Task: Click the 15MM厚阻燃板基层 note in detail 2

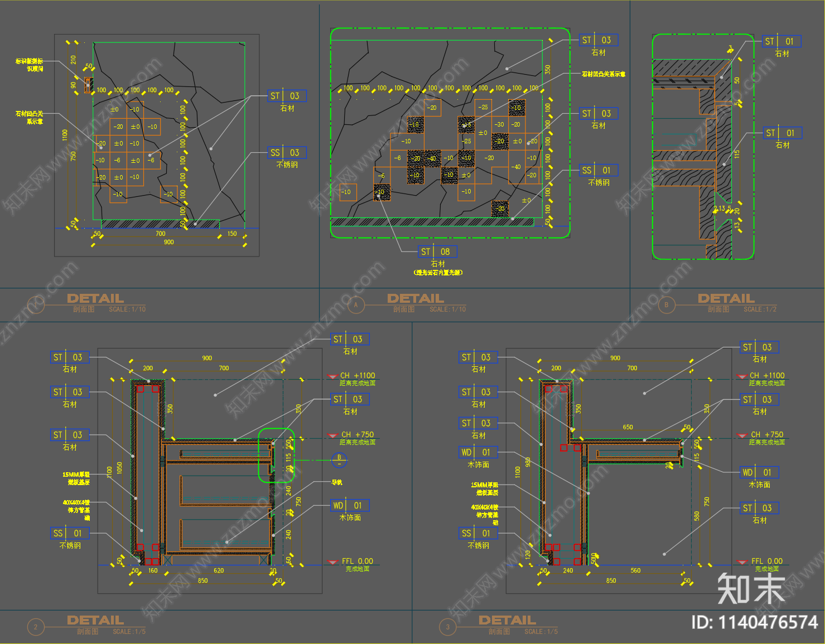Action: point(76,478)
